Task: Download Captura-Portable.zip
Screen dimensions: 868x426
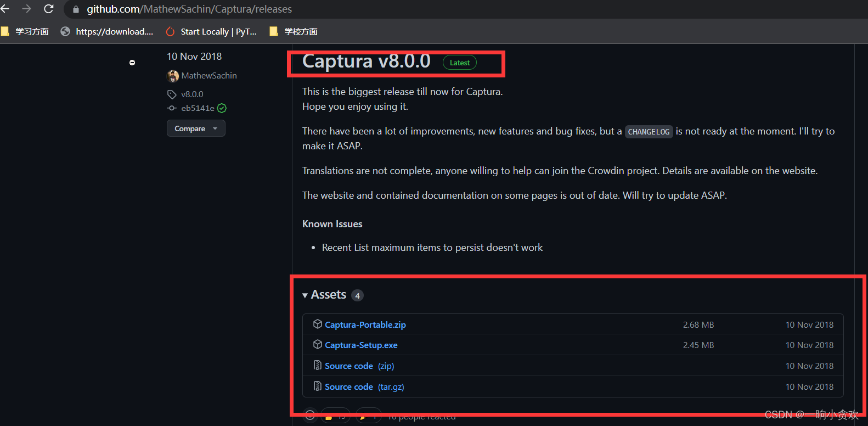Action: (365, 324)
